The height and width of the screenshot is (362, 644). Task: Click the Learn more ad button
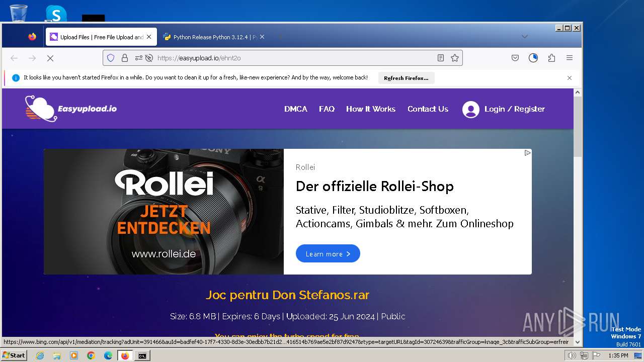[x=328, y=254]
